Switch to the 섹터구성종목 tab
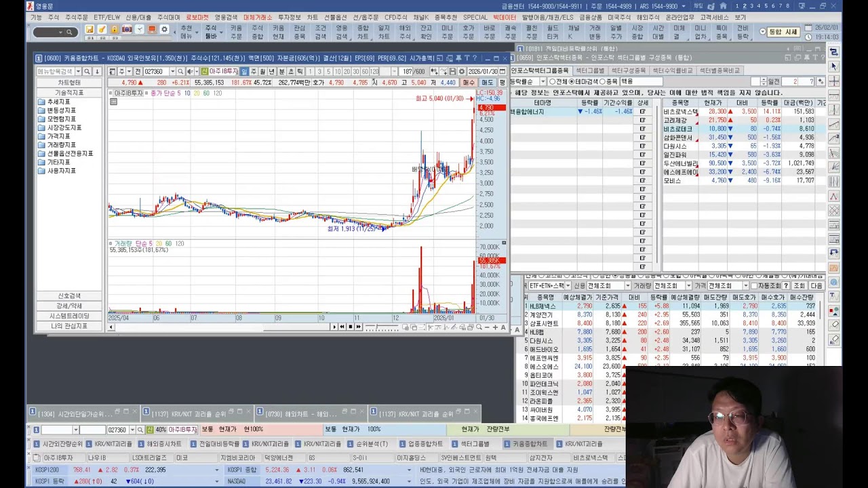 point(629,70)
